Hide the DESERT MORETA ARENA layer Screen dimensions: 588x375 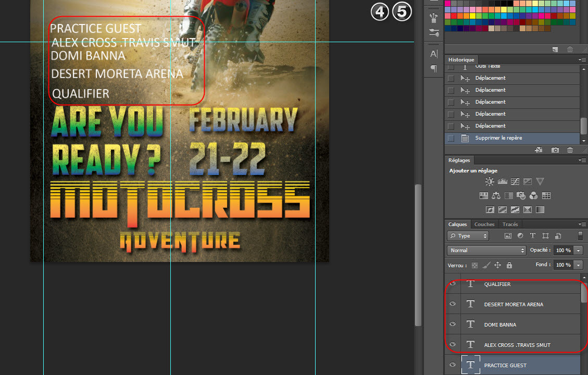[x=453, y=304]
